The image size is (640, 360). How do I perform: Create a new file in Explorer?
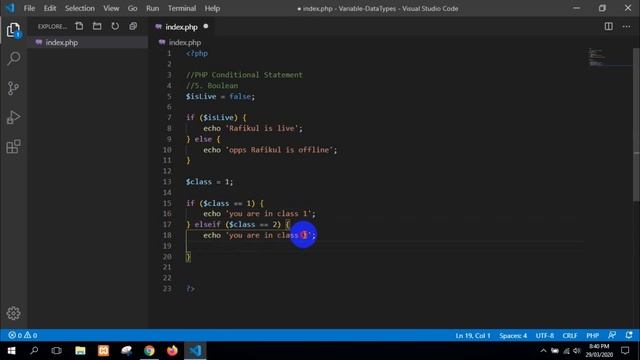coord(79,27)
